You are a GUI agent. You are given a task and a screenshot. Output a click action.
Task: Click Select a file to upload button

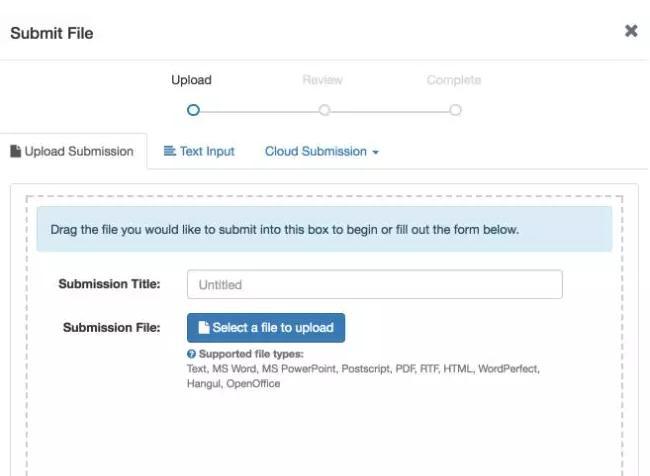coord(266,328)
